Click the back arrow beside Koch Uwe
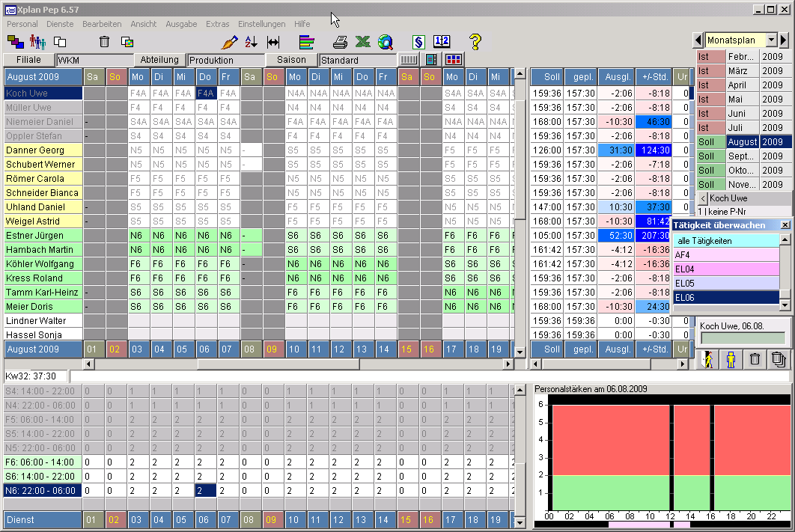 click(703, 198)
